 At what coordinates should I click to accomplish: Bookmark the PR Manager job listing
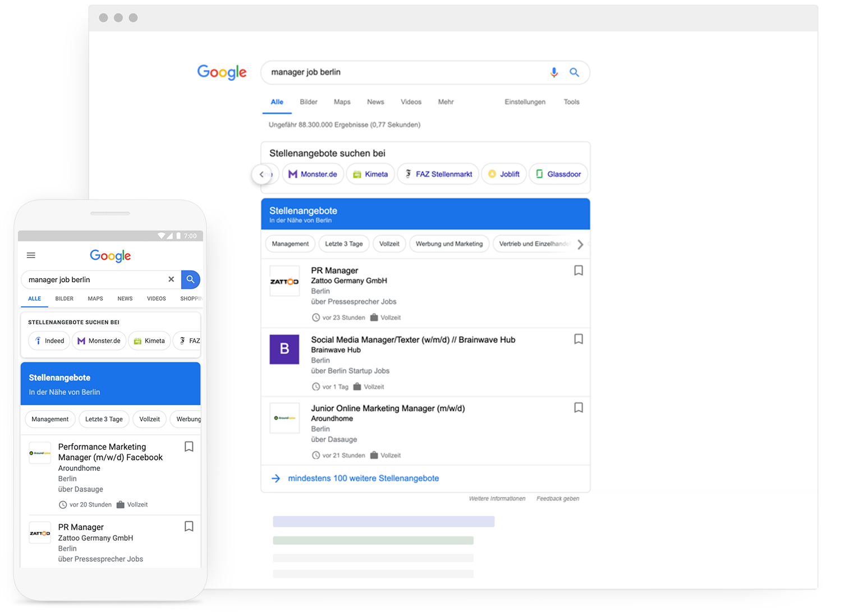[x=578, y=270]
